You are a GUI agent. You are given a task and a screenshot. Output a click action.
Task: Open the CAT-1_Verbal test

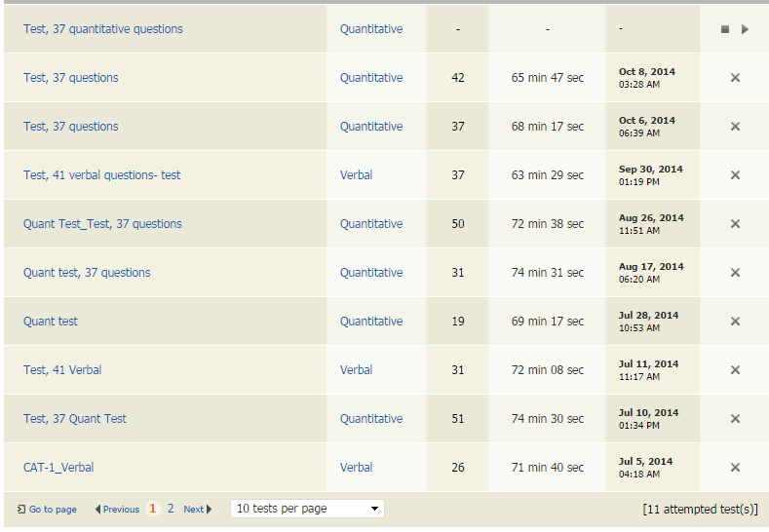click(58, 468)
